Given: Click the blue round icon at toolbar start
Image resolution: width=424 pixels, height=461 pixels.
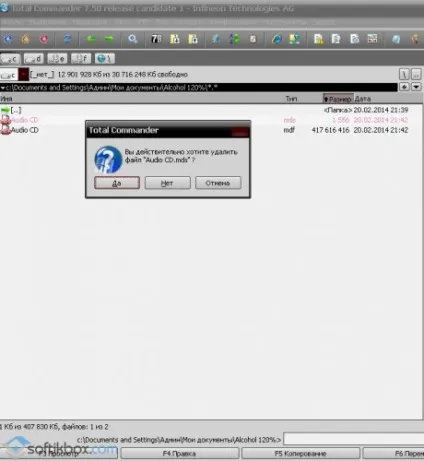Looking at the screenshot, I should (8, 39).
